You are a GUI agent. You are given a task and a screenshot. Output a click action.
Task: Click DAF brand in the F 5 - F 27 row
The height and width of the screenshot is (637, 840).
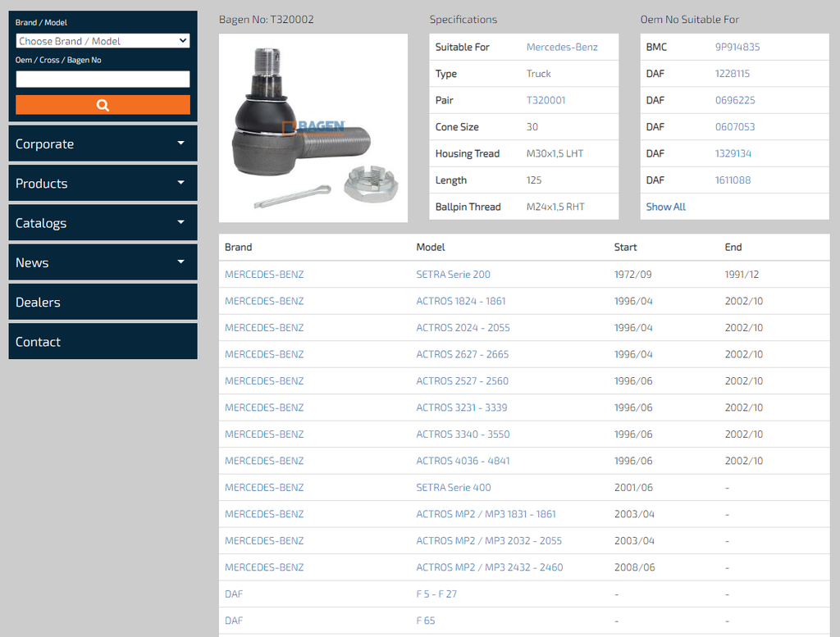click(x=234, y=594)
